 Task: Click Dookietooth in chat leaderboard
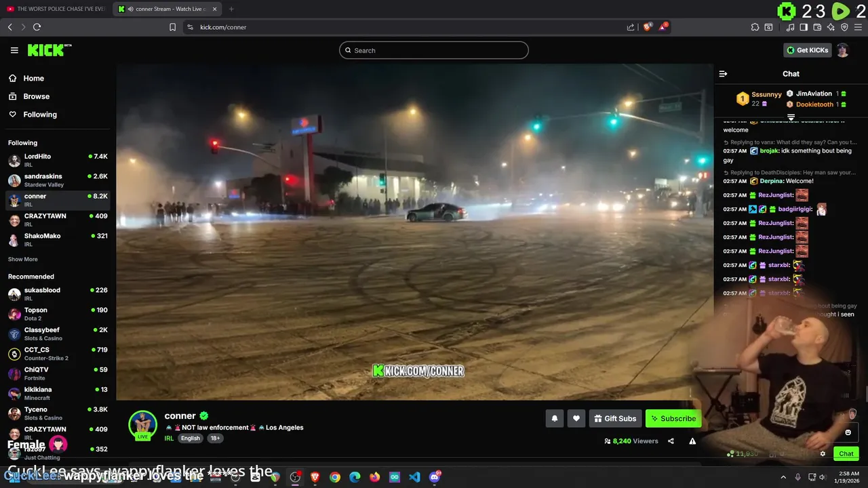point(814,104)
